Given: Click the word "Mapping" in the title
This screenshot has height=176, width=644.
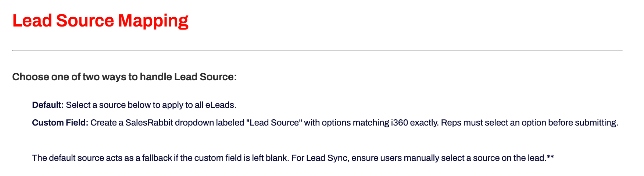Looking at the screenshot, I should (x=153, y=21).
